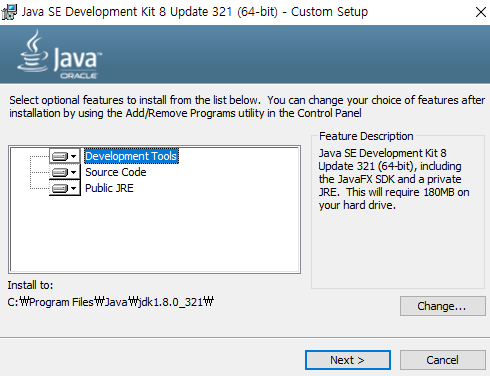490x376 pixels.
Task: Click the Java Oracle logo in banner
Action: (60, 55)
